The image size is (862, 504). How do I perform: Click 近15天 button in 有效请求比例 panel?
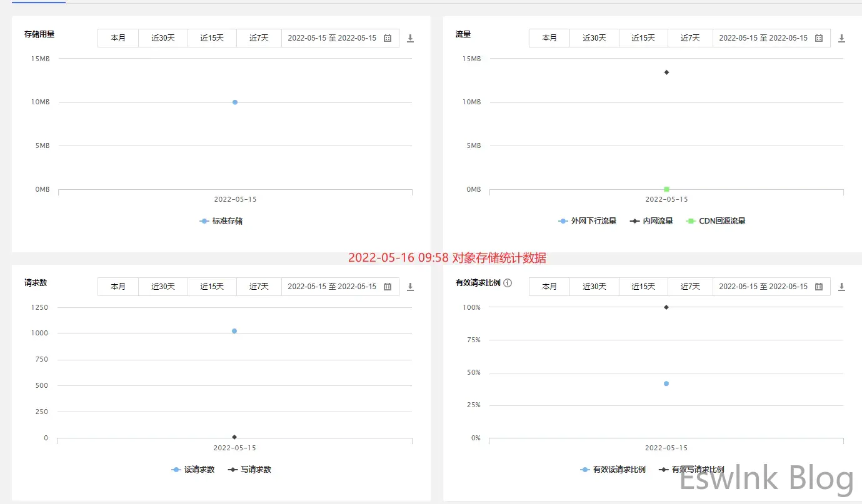(643, 287)
